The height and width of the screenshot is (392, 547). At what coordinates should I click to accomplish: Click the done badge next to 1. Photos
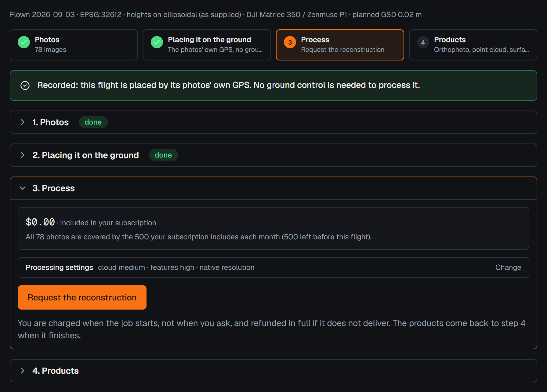click(93, 122)
